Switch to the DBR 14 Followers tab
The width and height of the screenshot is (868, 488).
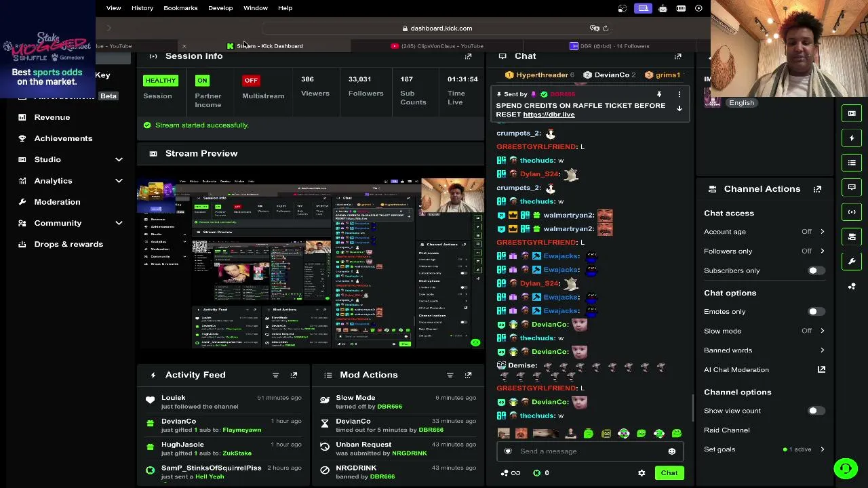pyautogui.click(x=610, y=46)
